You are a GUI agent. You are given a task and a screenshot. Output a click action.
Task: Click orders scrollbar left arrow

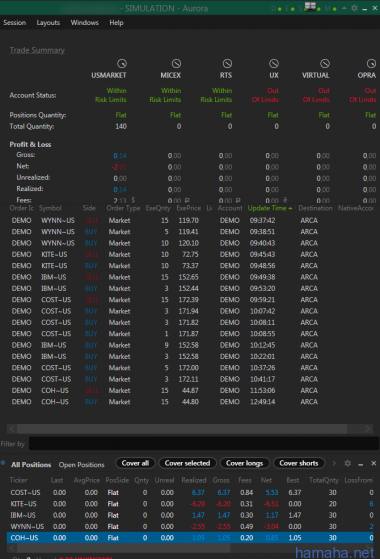pyautogui.click(x=12, y=428)
